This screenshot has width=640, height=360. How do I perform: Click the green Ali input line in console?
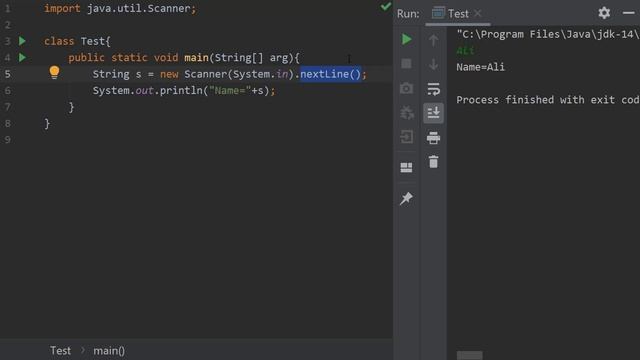(465, 51)
